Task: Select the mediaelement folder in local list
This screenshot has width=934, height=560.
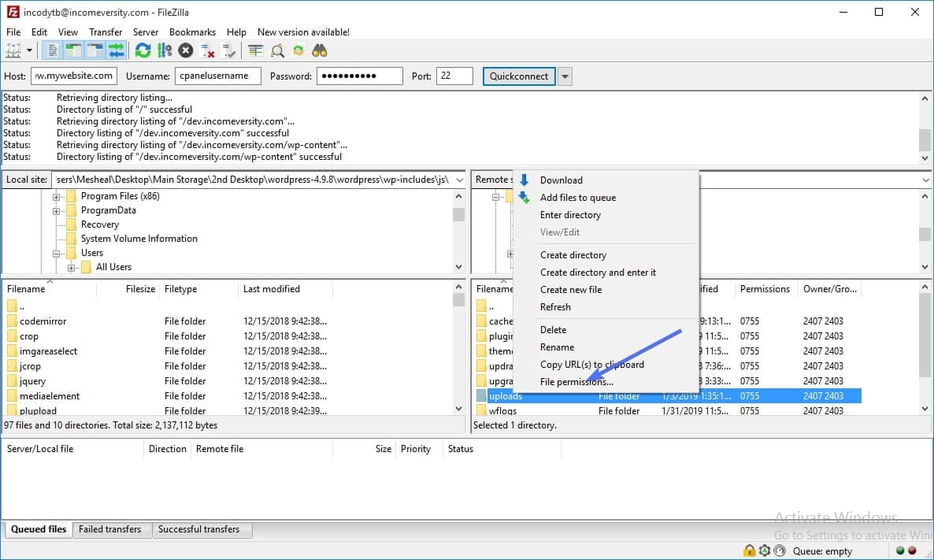Action: 50,396
